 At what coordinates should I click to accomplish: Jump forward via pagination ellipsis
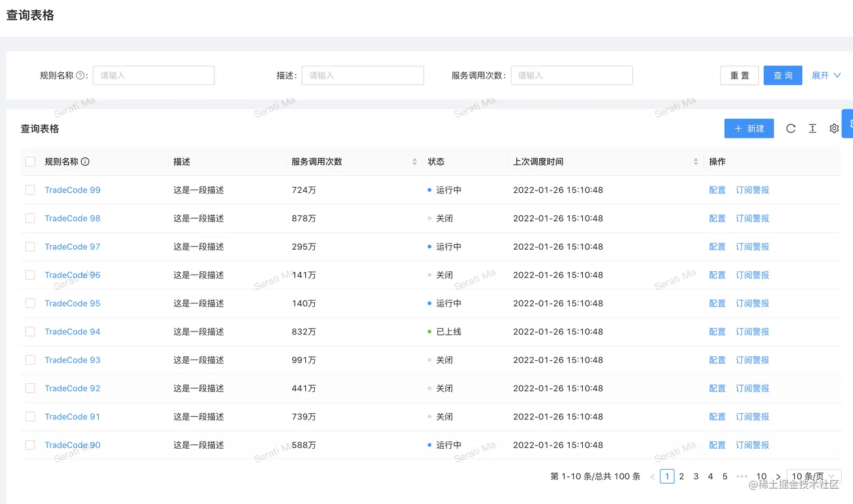(742, 476)
